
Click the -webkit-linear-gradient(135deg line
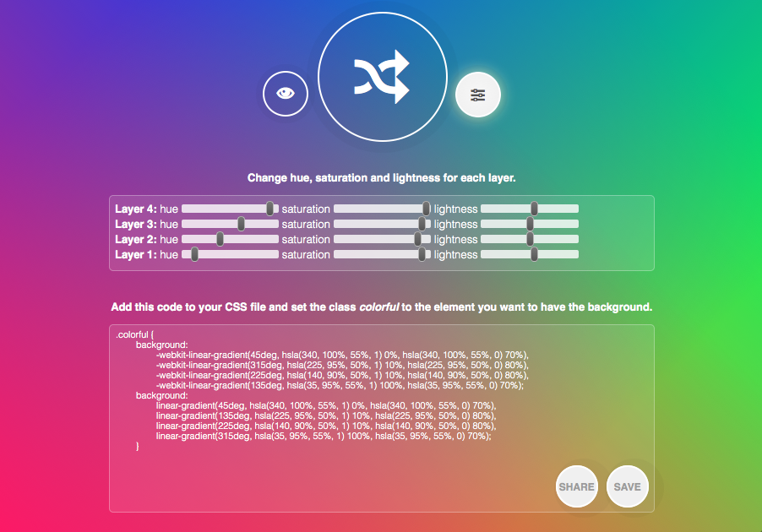click(x=340, y=385)
